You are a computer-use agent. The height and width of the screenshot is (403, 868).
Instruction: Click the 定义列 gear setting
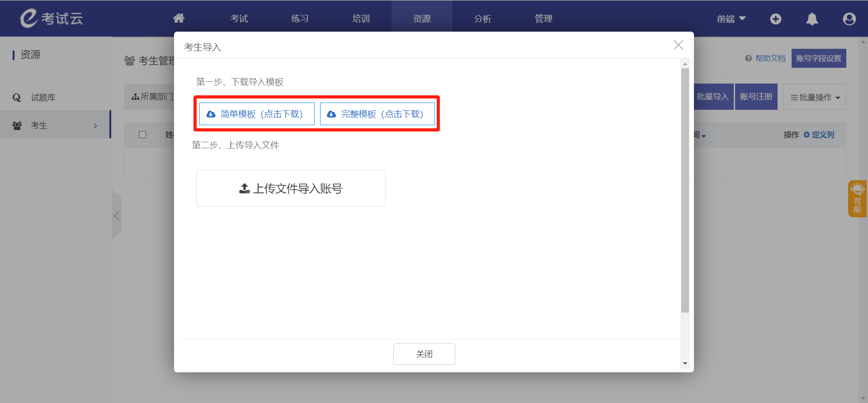tap(819, 135)
